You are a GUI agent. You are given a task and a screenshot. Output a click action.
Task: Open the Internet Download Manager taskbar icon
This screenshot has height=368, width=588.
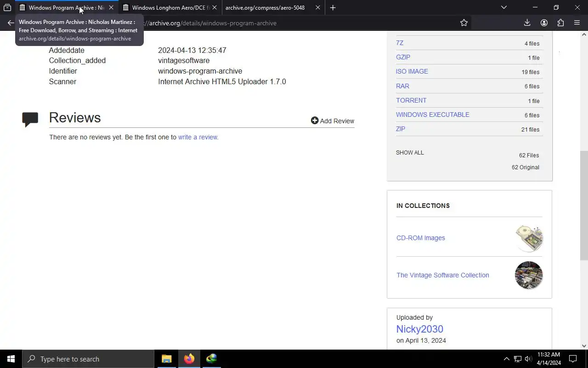pos(211,359)
